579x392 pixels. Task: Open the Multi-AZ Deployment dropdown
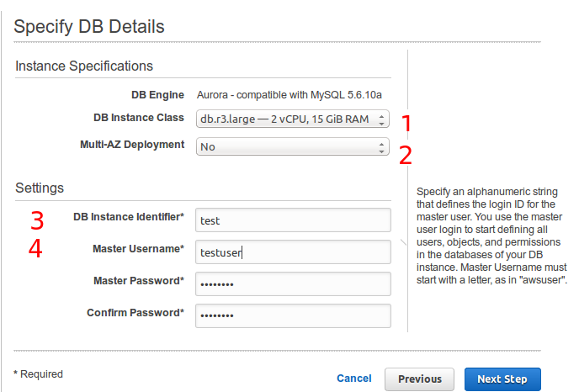tap(293, 146)
